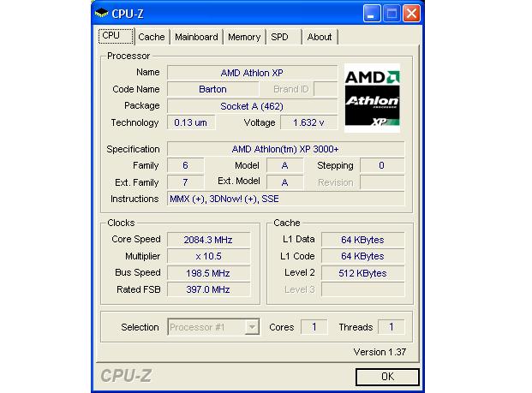
Task: Click the Specification field showing XP 3000+
Action: point(285,149)
